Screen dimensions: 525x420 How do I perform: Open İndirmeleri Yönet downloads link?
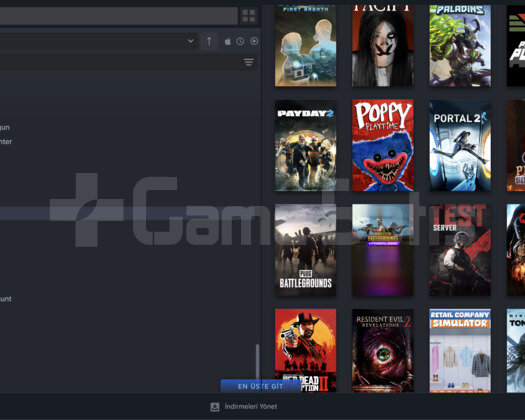click(251, 406)
